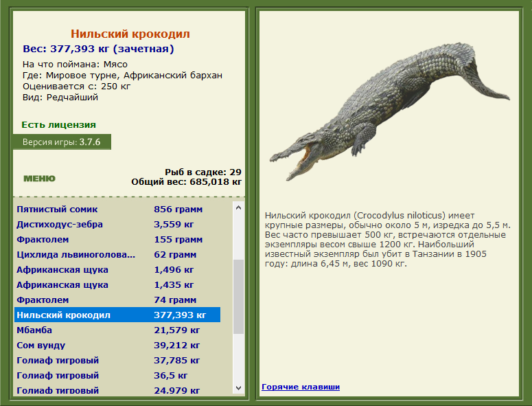Select the Дистиходус-зебра row
Image resolution: width=532 pixels, height=406 pixels.
coord(117,225)
